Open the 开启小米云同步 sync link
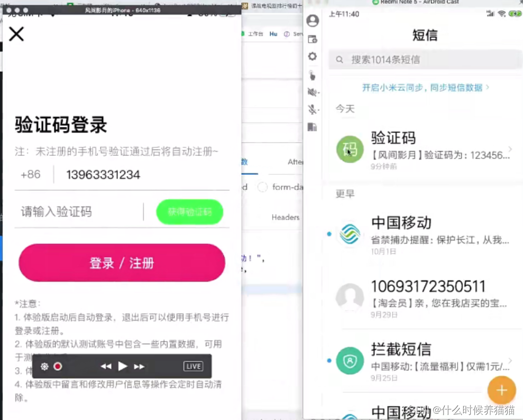This screenshot has height=420, width=523. (425, 88)
